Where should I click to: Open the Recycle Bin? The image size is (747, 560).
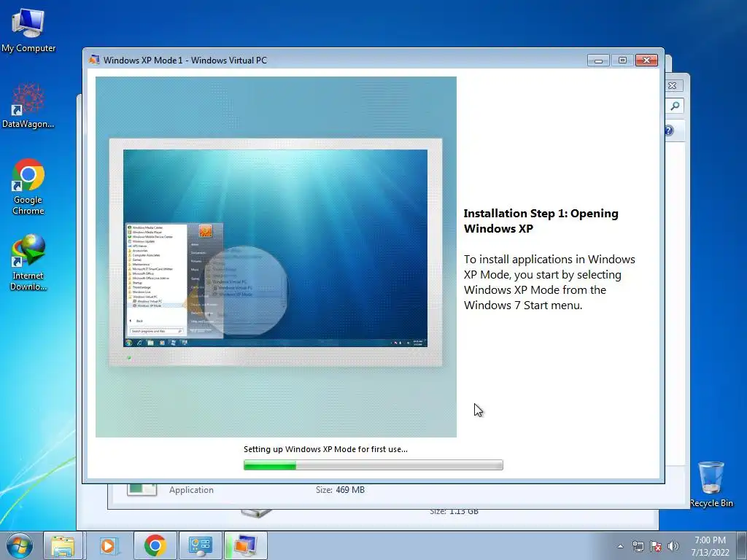[x=711, y=484]
